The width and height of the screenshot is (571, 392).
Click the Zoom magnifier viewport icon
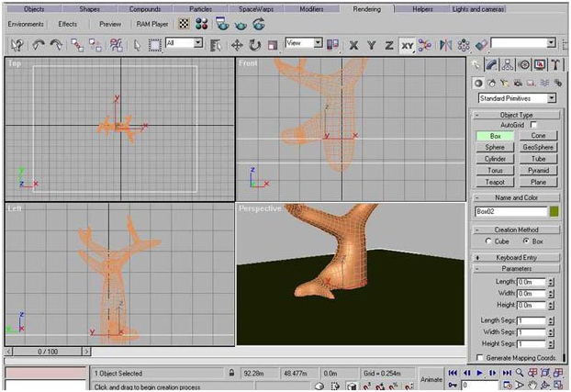click(520, 373)
